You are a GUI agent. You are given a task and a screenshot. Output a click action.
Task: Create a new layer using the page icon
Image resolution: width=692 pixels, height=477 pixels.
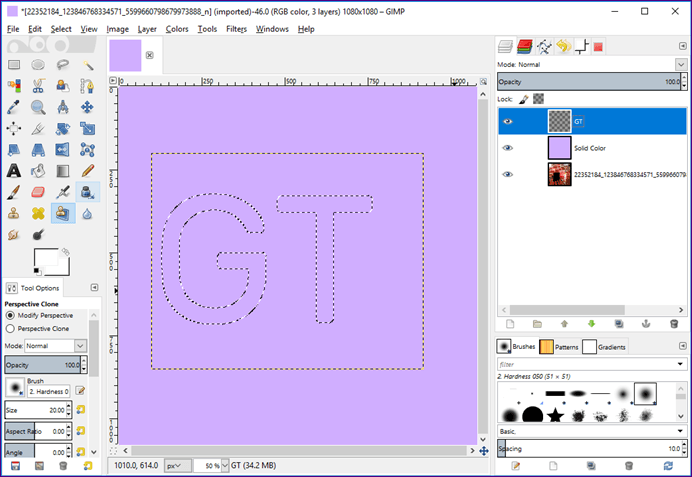click(x=510, y=324)
